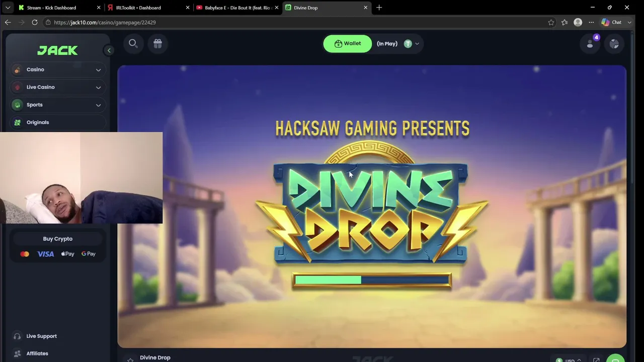The image size is (644, 362).
Task: Select the Google Pay payment icon
Action: click(89, 254)
